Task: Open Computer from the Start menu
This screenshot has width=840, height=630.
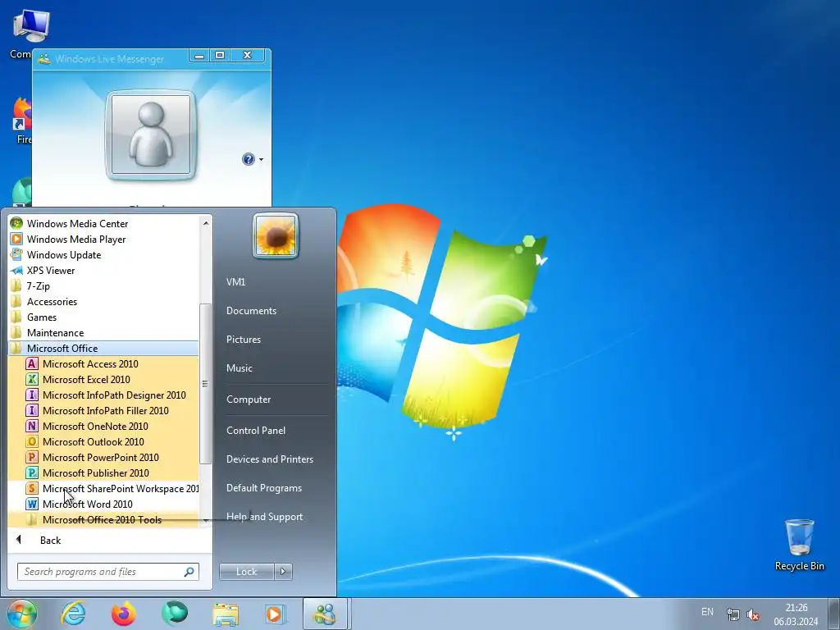Action: click(249, 399)
